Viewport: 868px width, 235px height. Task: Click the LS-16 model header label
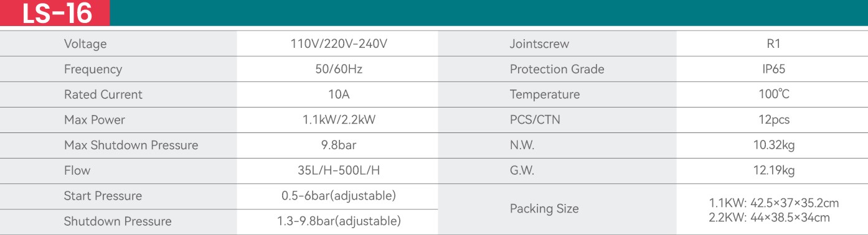tap(57, 14)
